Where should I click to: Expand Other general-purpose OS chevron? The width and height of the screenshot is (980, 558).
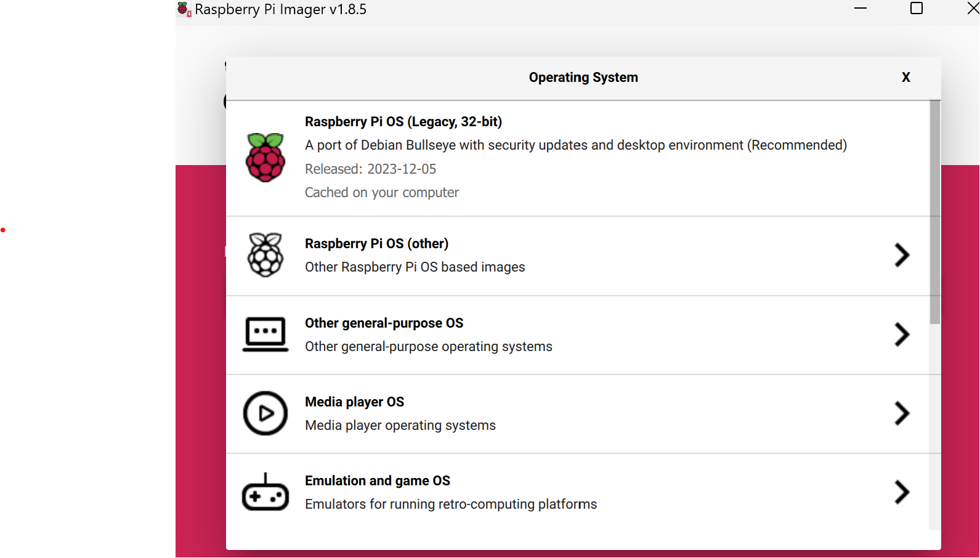pos(902,334)
